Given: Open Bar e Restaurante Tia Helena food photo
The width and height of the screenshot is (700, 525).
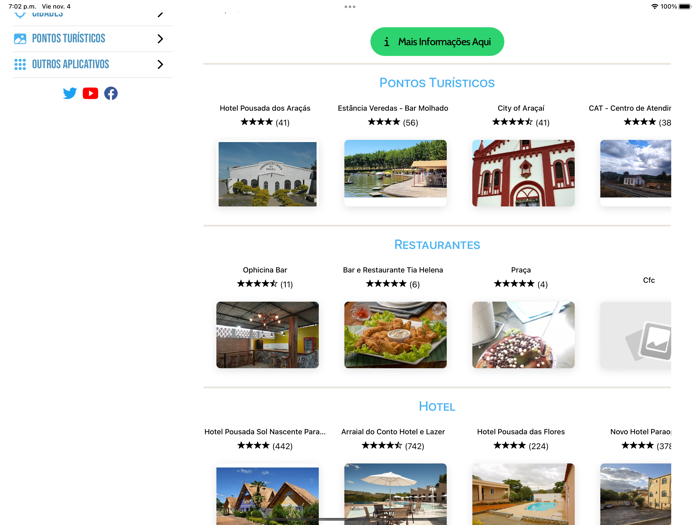Looking at the screenshot, I should [x=395, y=335].
